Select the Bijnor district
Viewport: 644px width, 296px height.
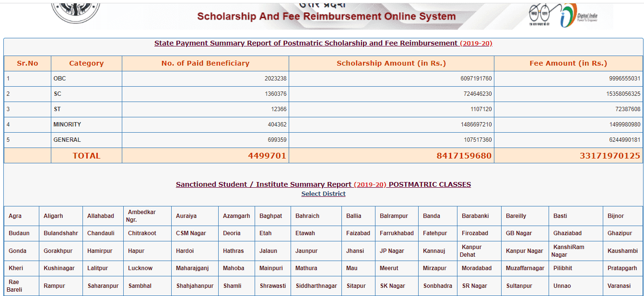coord(614,216)
